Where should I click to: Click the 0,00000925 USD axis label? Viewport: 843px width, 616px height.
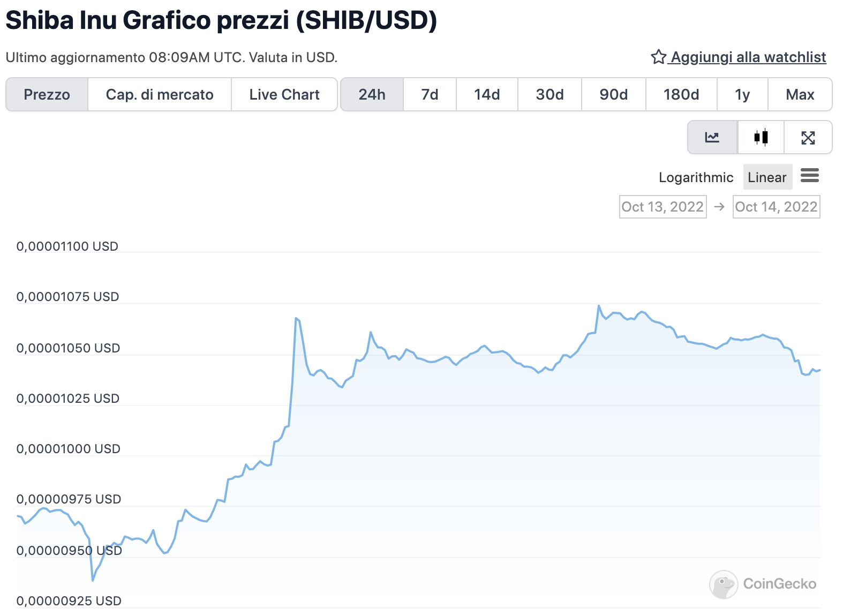[69, 601]
